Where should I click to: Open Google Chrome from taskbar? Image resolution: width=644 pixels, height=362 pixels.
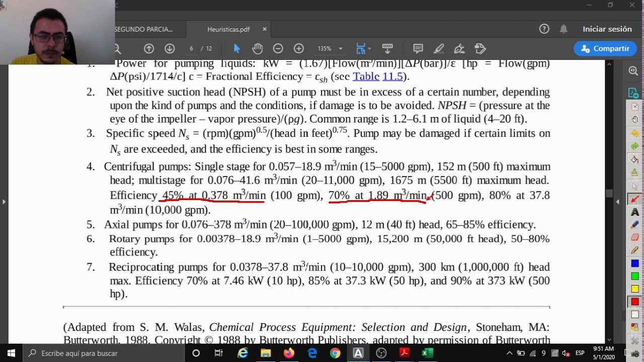(x=335, y=353)
